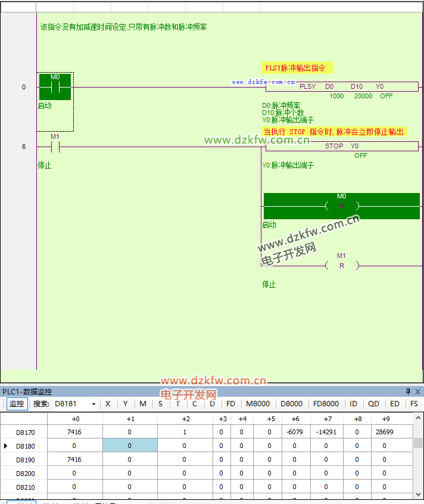
Task: Select the M1 stop contact
Action: [x=55, y=146]
